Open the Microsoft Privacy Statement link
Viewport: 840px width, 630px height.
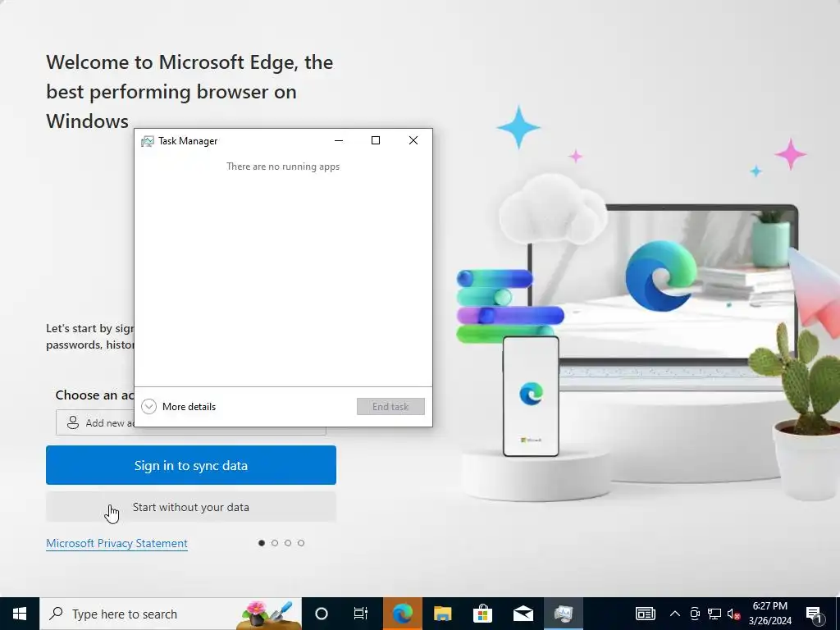(x=116, y=543)
